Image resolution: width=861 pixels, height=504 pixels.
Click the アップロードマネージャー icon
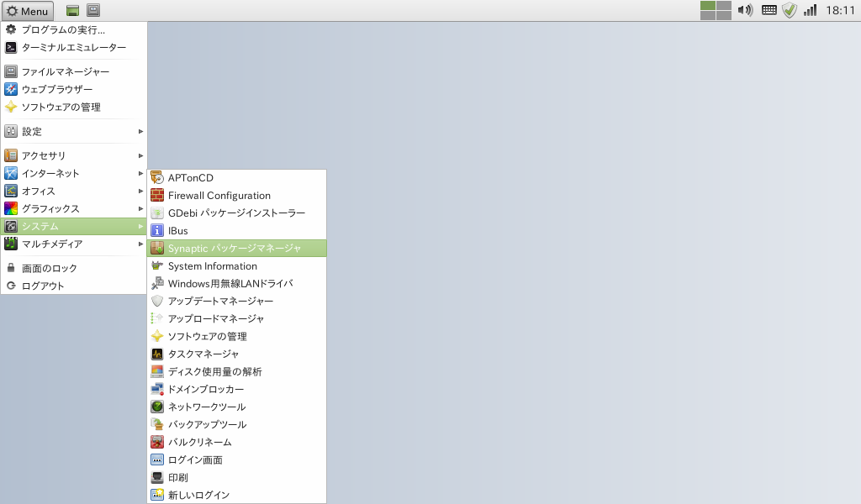157,318
